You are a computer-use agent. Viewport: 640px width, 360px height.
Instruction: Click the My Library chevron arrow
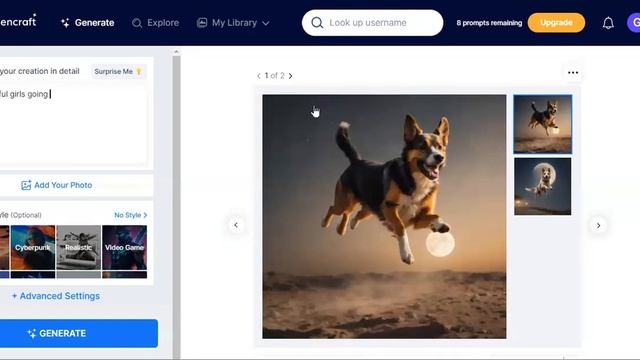266,23
